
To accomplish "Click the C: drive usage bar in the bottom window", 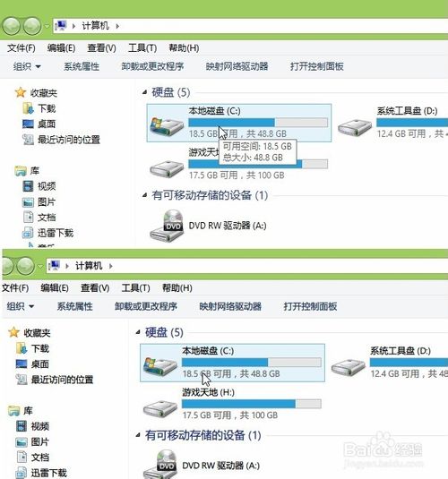I will tap(252, 363).
